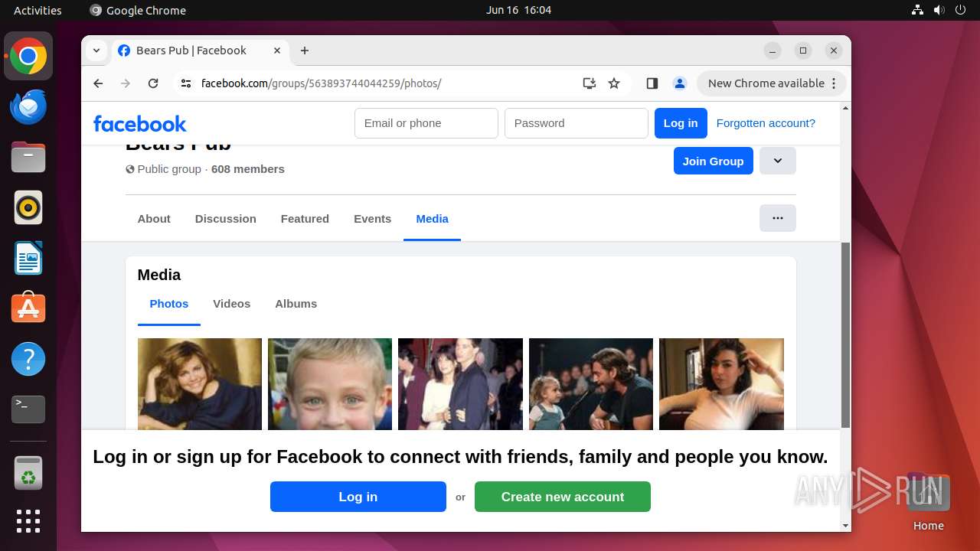The width and height of the screenshot is (980, 551).
Task: Show Applications grid in the dock
Action: tap(28, 521)
